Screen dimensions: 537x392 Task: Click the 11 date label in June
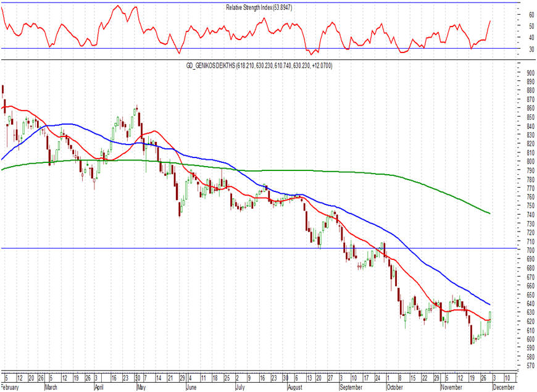203,378
